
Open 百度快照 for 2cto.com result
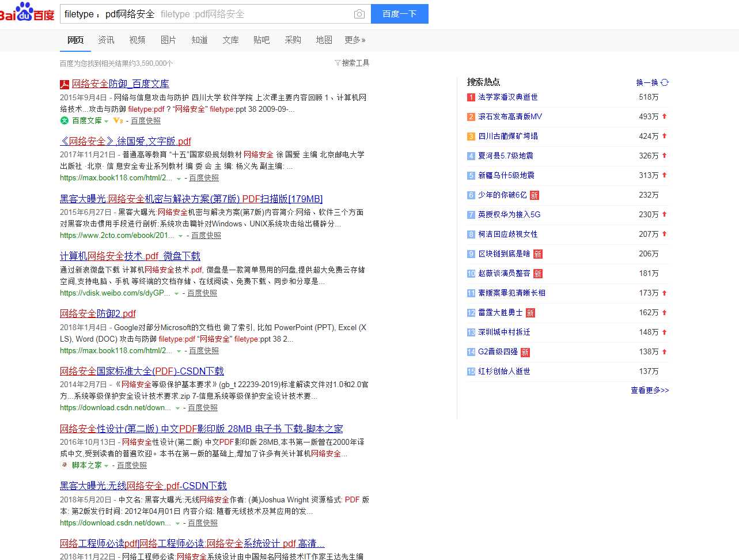tap(206, 235)
